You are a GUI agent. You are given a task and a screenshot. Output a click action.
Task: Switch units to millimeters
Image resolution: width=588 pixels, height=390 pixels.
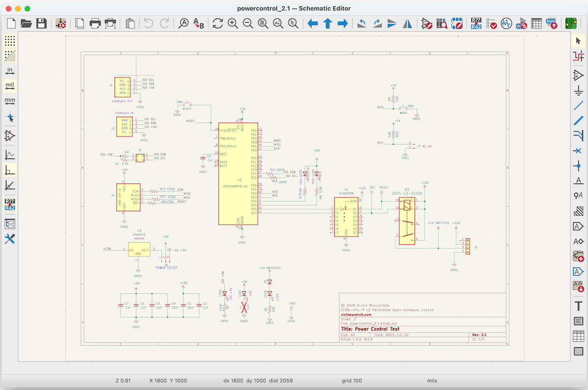10,101
